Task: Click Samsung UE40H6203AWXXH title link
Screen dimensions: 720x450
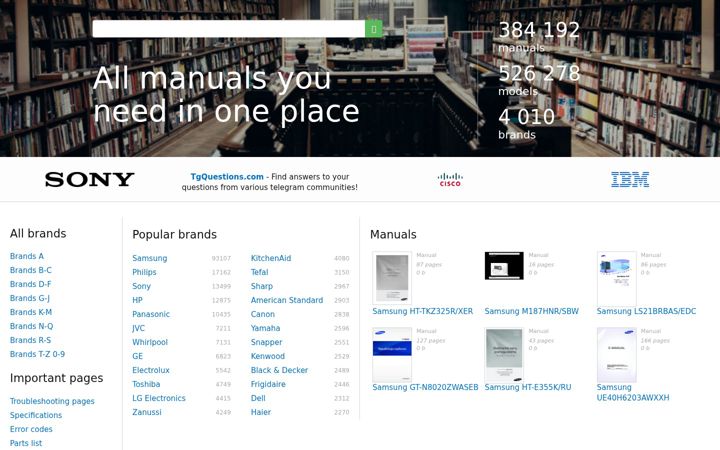Action: 633,393
